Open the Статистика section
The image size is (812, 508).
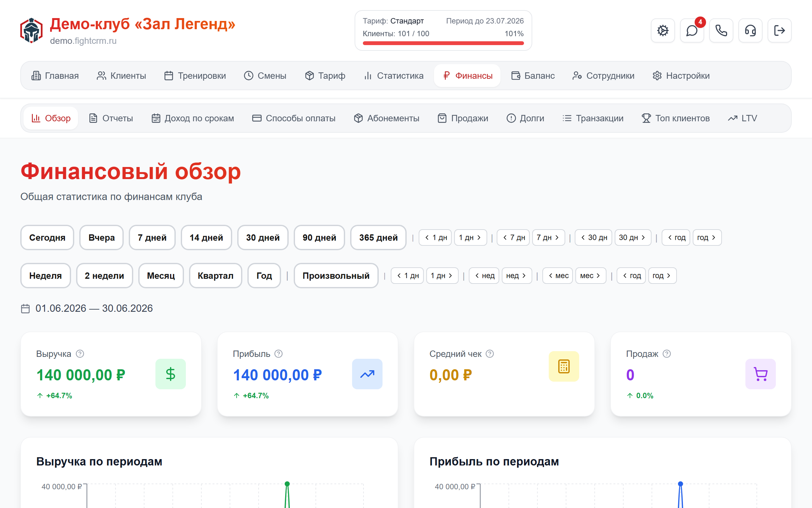coord(394,76)
